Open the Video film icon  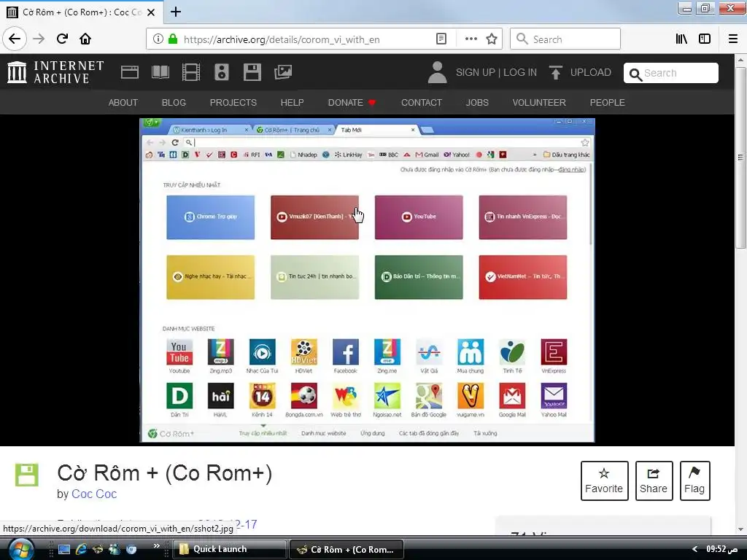pos(191,72)
